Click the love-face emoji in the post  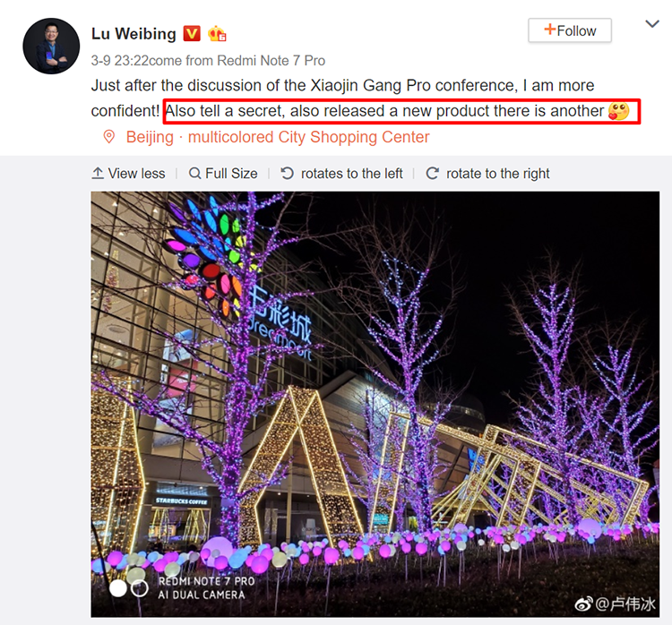point(618,111)
